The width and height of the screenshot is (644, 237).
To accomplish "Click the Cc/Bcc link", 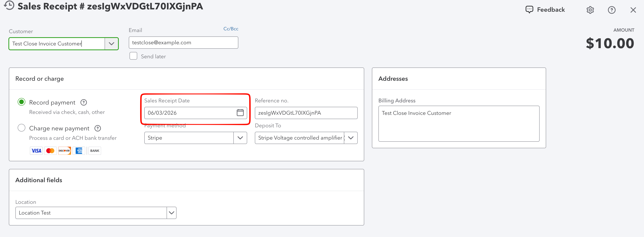I will [231, 29].
